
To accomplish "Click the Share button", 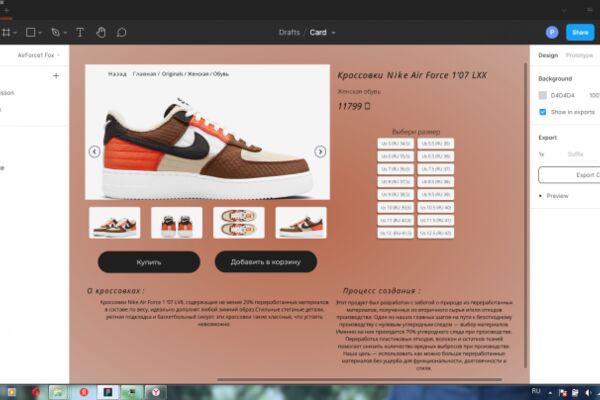I will 580,33.
